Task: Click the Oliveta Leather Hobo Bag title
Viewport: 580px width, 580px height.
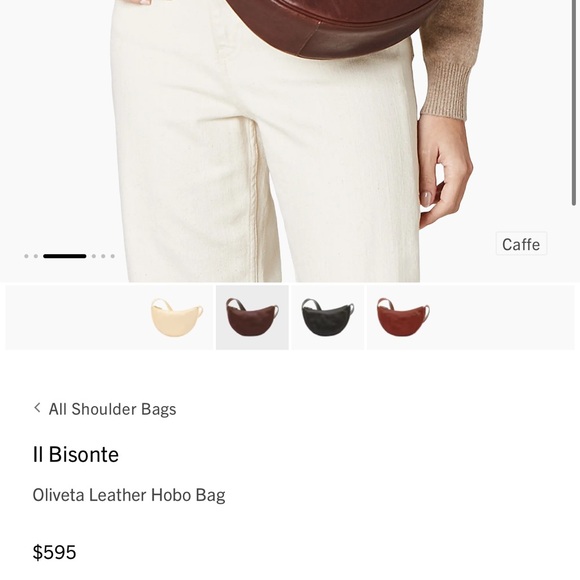Action: click(x=129, y=495)
